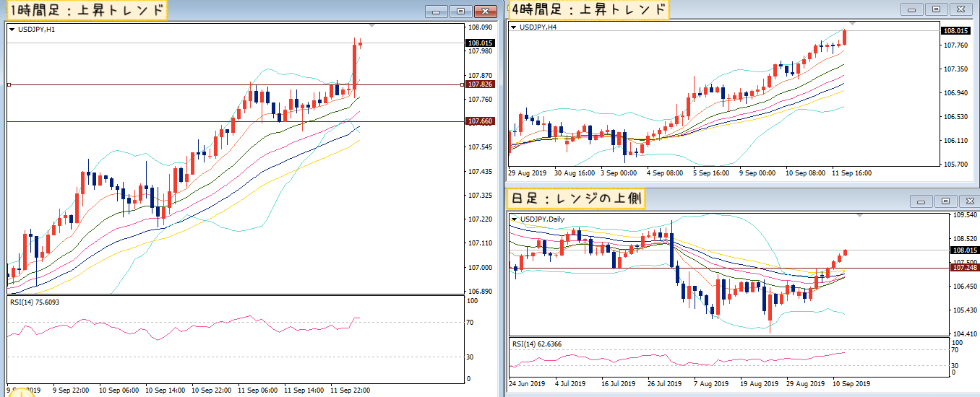The height and width of the screenshot is (397, 980).
Task: Close the H4 chart window
Action: [960, 9]
